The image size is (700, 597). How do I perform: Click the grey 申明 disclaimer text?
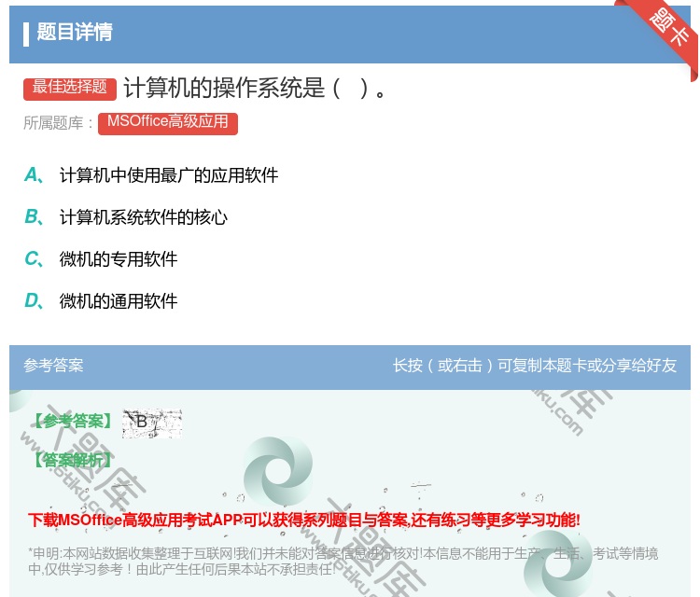point(343,562)
